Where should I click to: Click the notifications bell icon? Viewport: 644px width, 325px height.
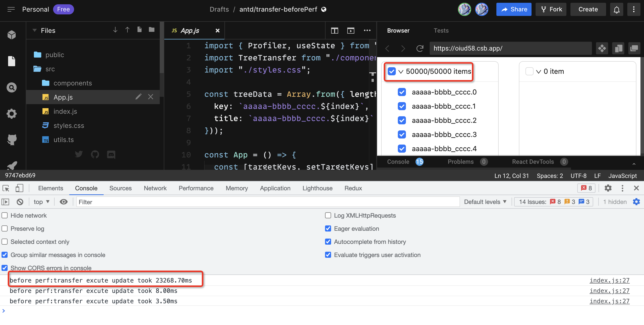click(616, 10)
